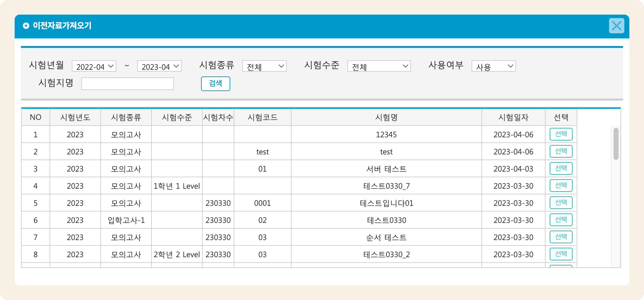
Task: Click exam code 0001 cell
Action: [263, 203]
